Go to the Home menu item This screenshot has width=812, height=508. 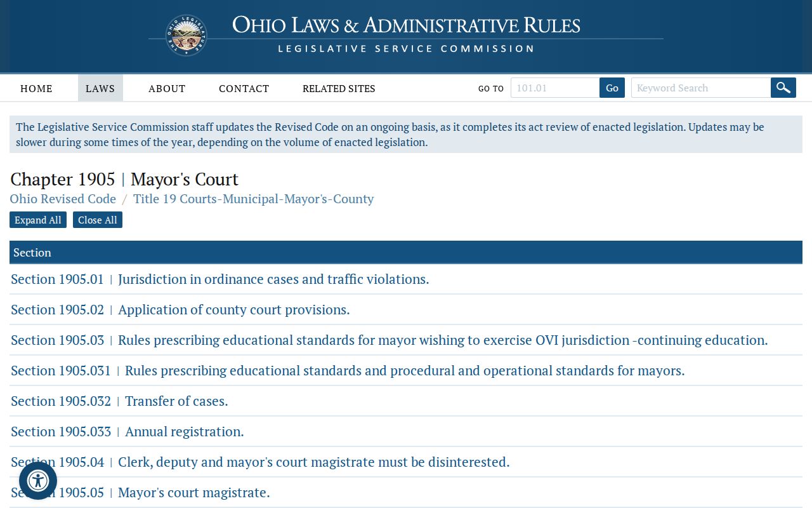pos(36,88)
